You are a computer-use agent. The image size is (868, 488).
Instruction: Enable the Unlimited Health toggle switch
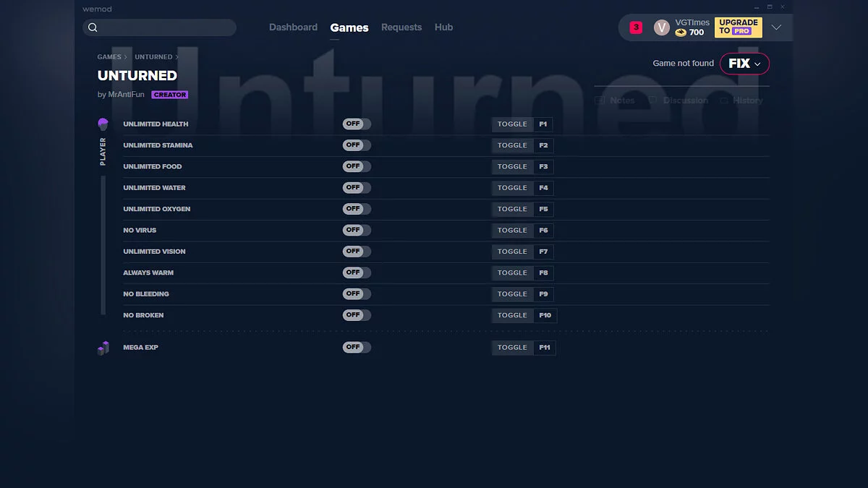click(357, 124)
